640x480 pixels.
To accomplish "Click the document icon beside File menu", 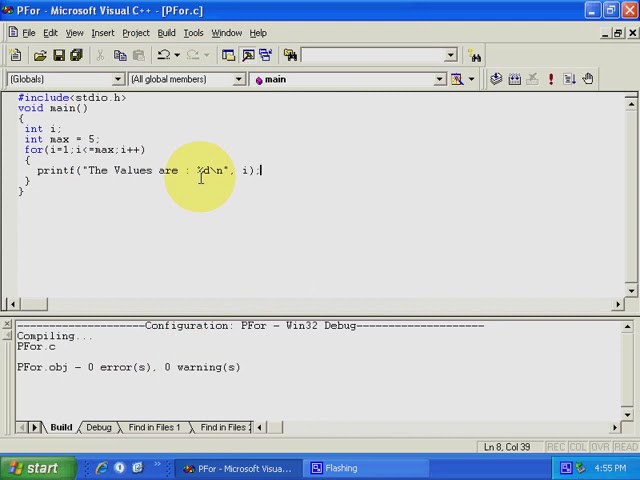I will (x=13, y=32).
